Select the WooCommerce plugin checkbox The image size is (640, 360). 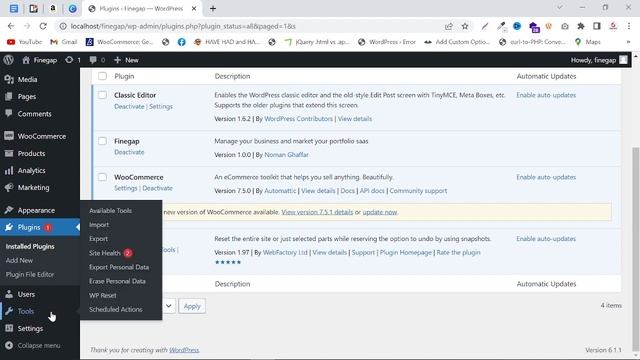[x=102, y=177]
